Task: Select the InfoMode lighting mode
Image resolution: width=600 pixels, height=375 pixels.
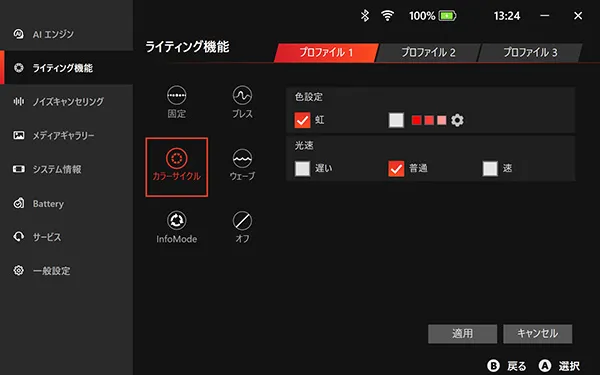Action: [x=176, y=227]
